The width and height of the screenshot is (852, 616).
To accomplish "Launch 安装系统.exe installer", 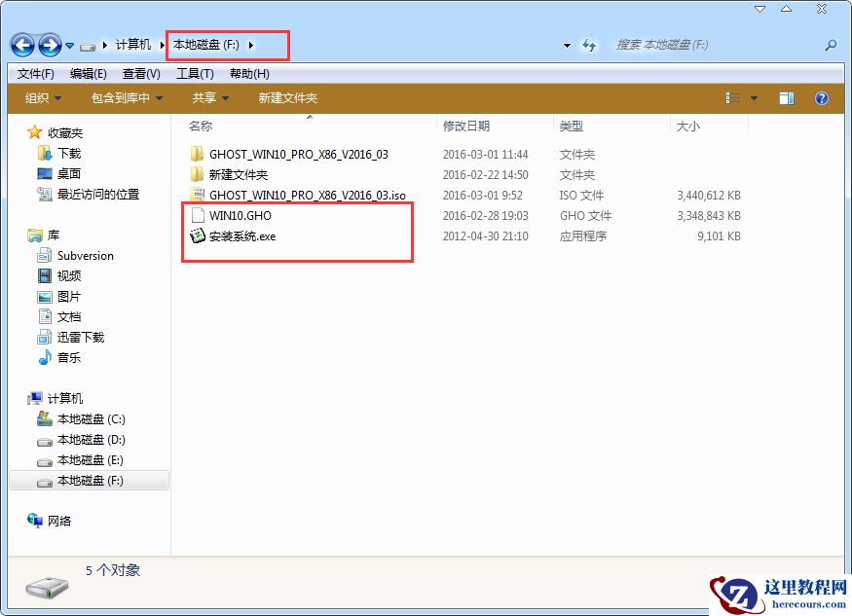I will pyautogui.click(x=241, y=236).
